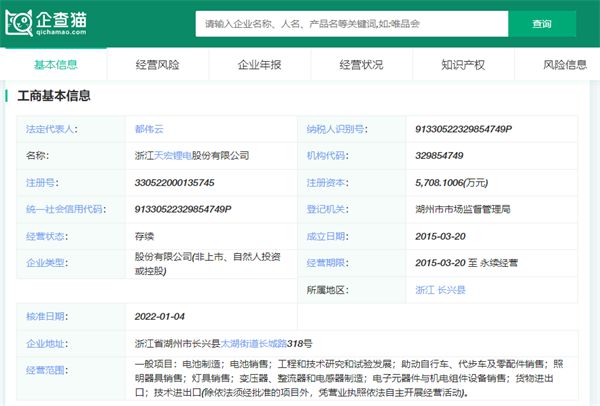Image resolution: width=600 pixels, height=406 pixels.
Task: Click the registration number 330522000135745
Action: click(x=176, y=183)
